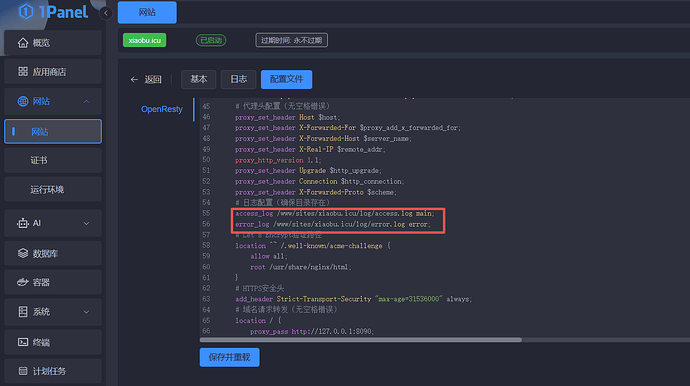The width and height of the screenshot is (690, 386).
Task: Click 保存并重载 button
Action: 230,357
